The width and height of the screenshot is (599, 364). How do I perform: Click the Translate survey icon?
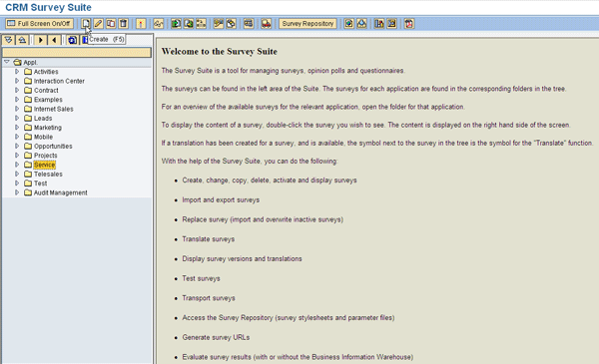pos(218,24)
